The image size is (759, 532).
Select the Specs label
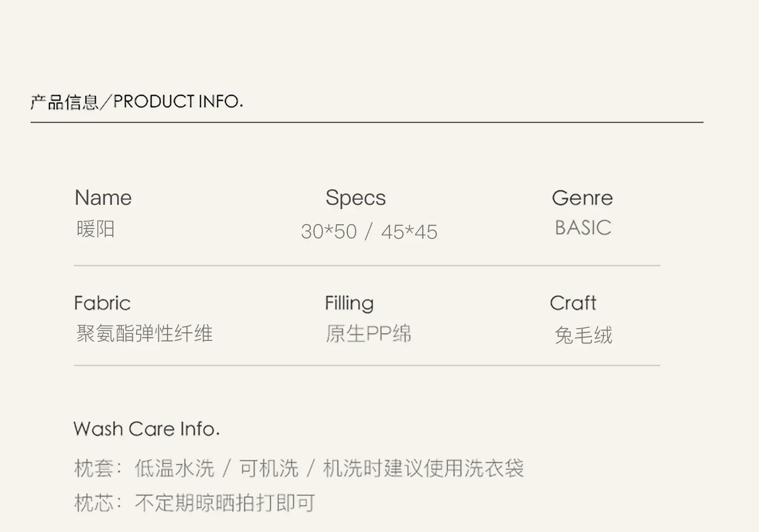(x=355, y=198)
